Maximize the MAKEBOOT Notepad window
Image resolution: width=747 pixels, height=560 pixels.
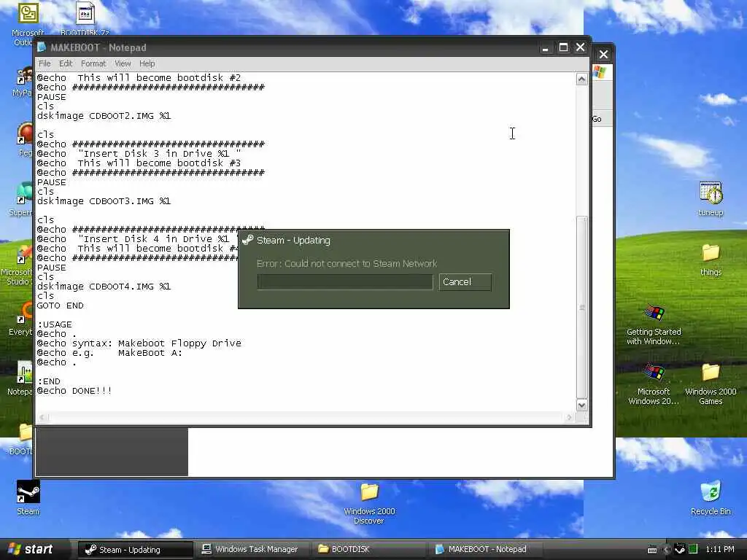[x=563, y=47]
